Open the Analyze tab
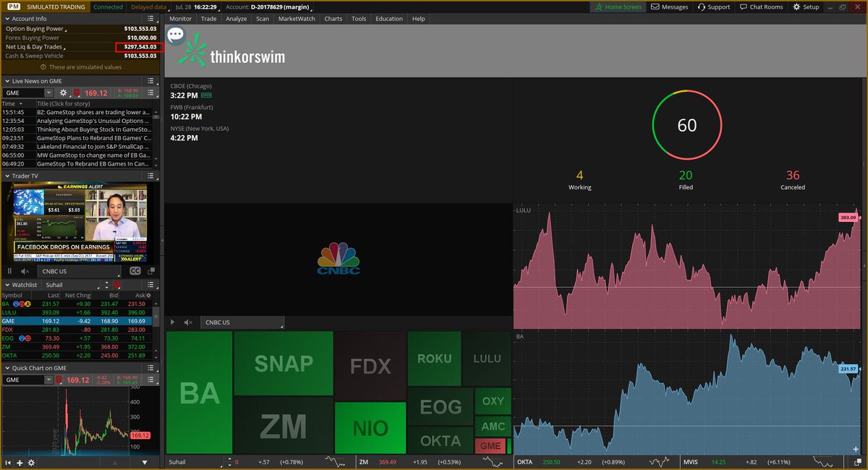Screen dimensions: 868x470 coord(236,19)
